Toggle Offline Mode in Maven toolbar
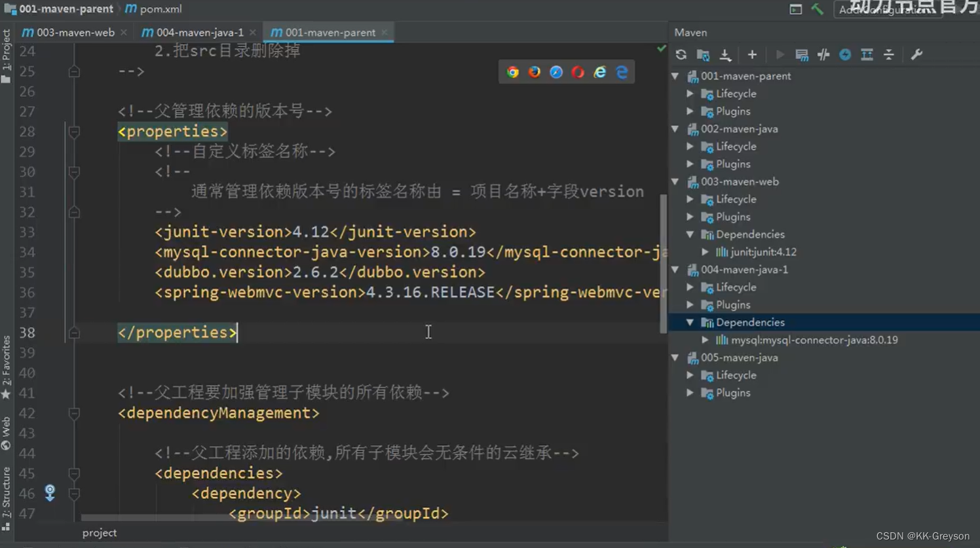The height and width of the screenshot is (548, 980). point(823,55)
